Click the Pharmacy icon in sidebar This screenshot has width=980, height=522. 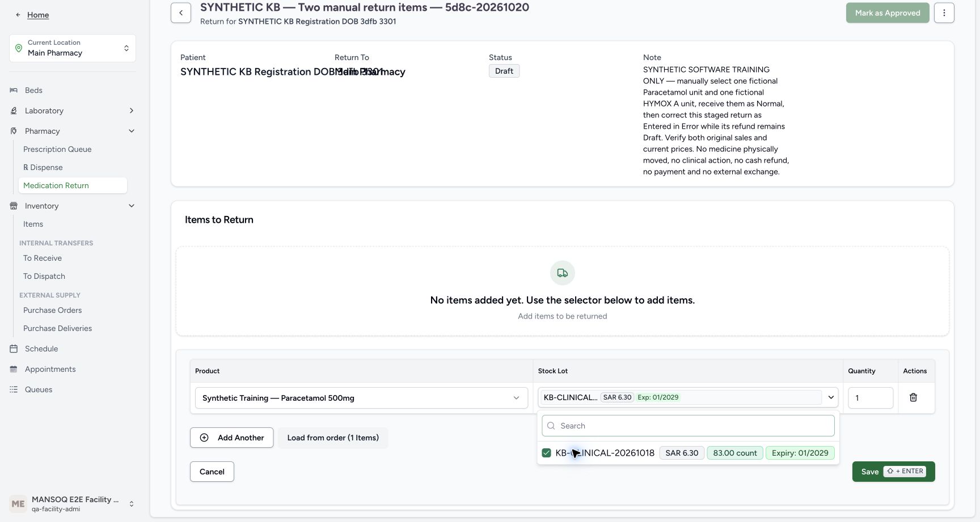click(x=14, y=131)
